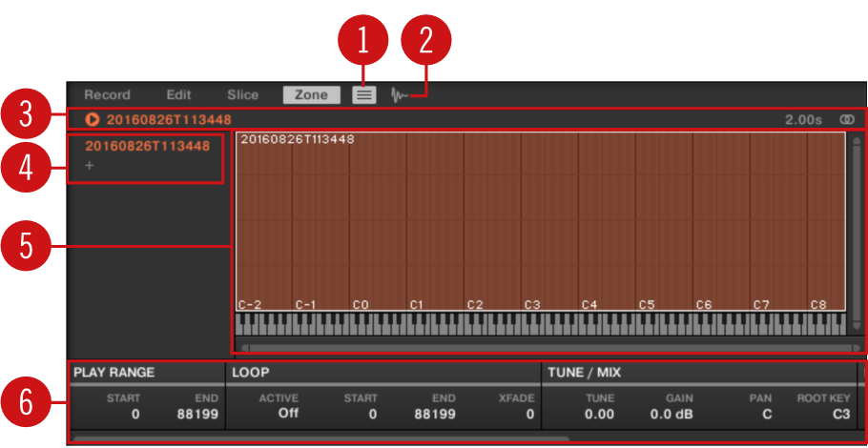868x448 pixels.
Task: Open the Edit tab
Action: pos(178,95)
